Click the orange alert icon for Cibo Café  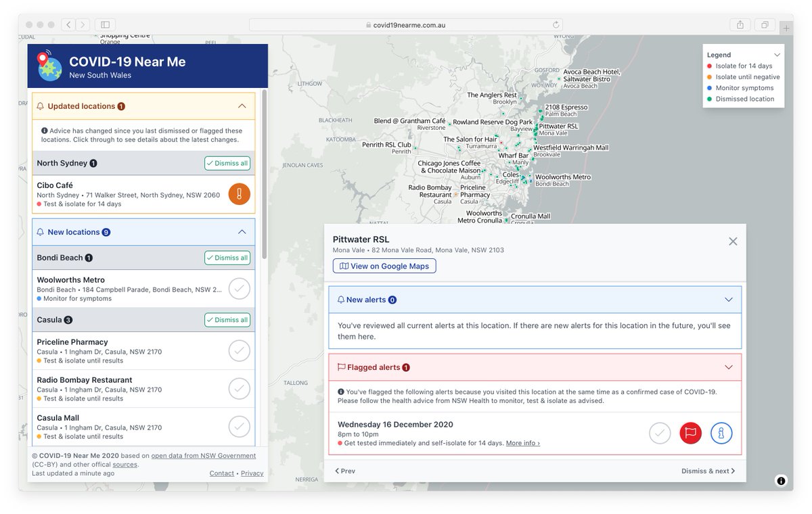(x=240, y=194)
